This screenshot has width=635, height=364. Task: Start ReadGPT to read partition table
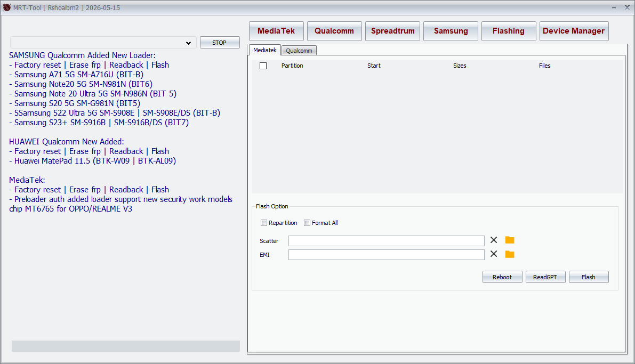click(545, 277)
